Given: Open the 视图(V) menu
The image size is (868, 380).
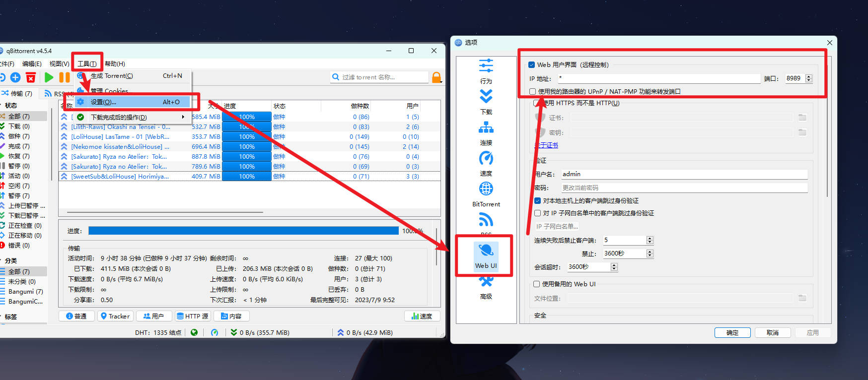Looking at the screenshot, I should 59,63.
